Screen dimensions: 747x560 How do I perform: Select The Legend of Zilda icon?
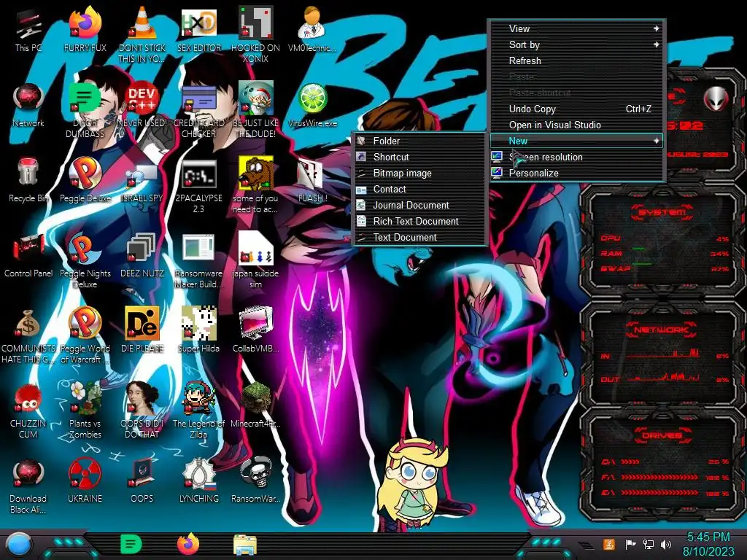click(198, 411)
